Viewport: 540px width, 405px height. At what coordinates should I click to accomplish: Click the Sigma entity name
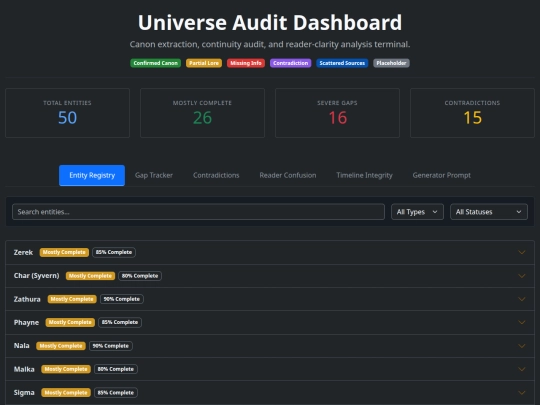click(x=24, y=393)
